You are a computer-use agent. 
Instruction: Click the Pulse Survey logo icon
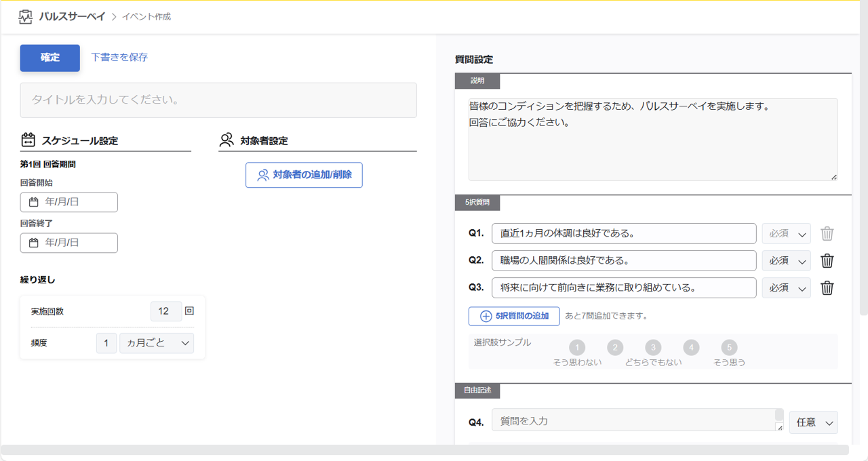[x=26, y=17]
